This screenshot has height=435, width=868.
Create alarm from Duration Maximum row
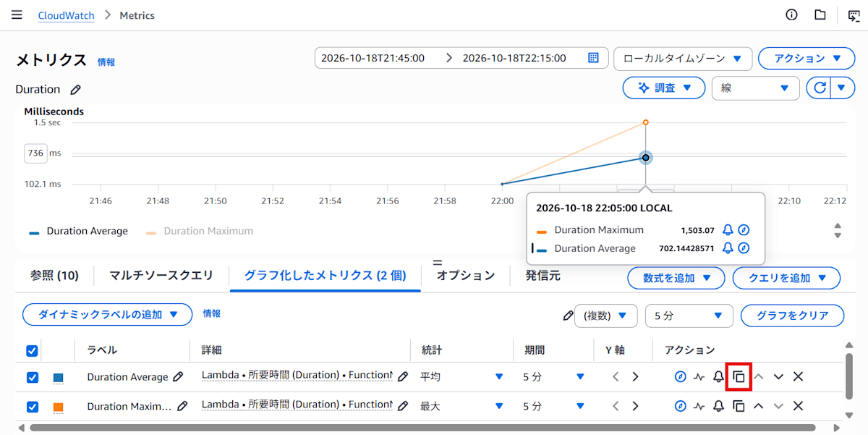pyautogui.click(x=718, y=406)
